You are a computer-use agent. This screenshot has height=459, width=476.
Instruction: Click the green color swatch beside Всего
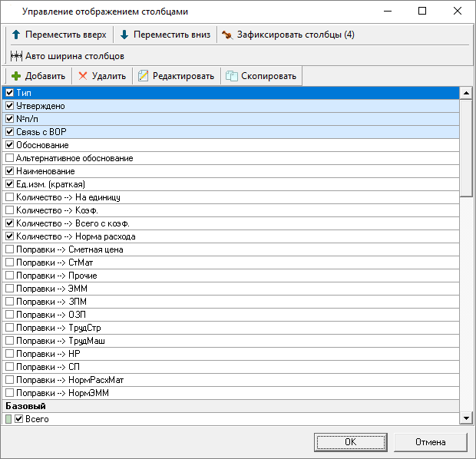[x=8, y=419]
